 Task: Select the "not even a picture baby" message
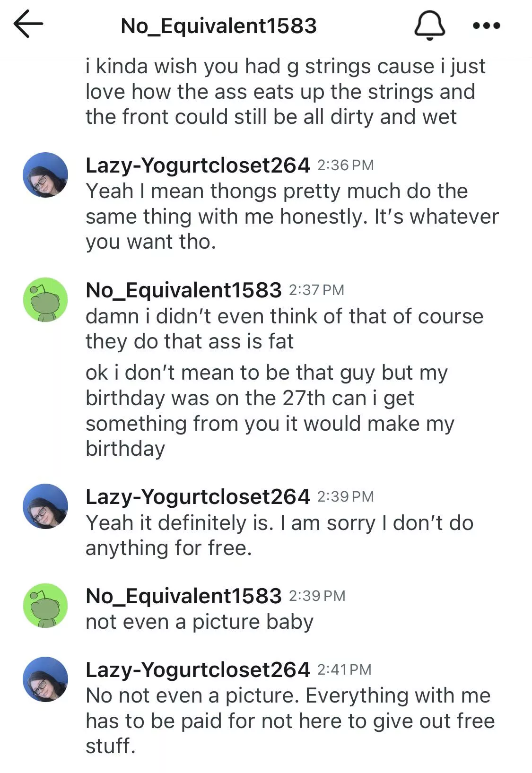[x=199, y=622]
